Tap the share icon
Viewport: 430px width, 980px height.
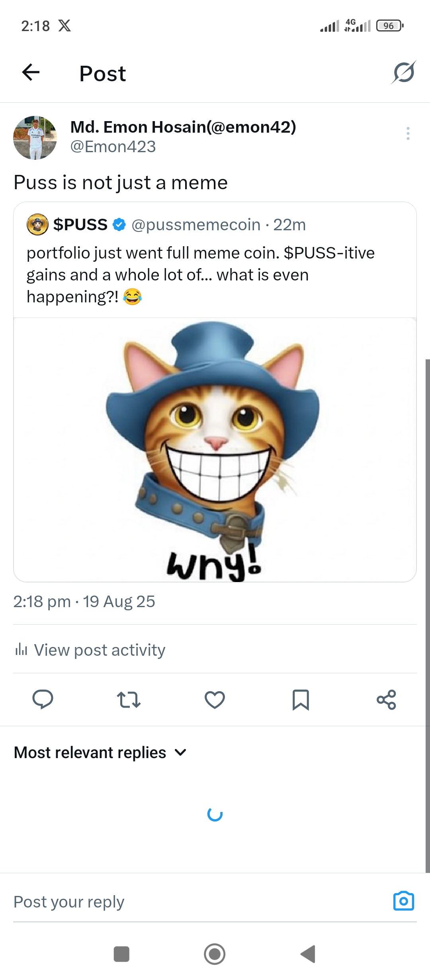387,700
